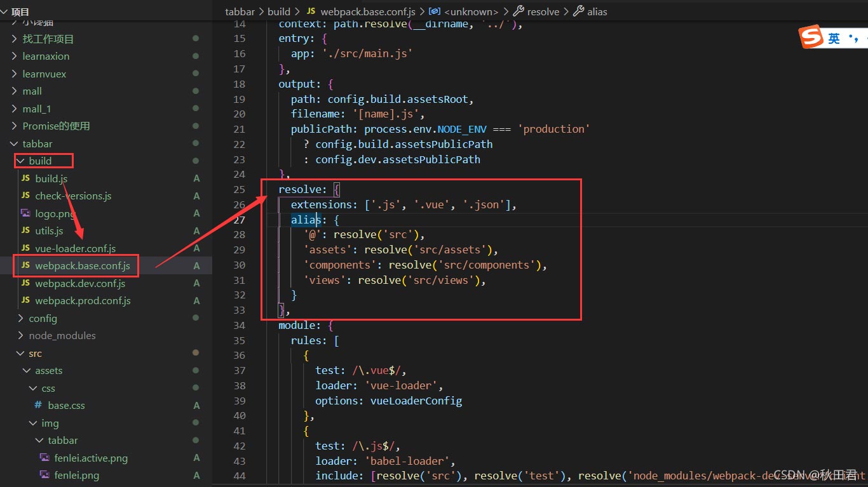The height and width of the screenshot is (487, 868).
Task: Click the JS icon beside vue-loader.conf.js
Action: [x=25, y=248]
